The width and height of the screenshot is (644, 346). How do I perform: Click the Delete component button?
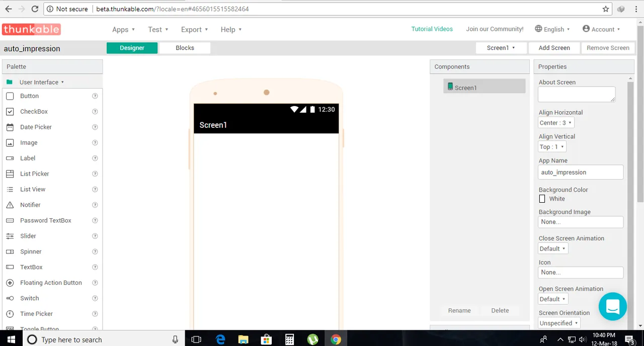point(500,311)
